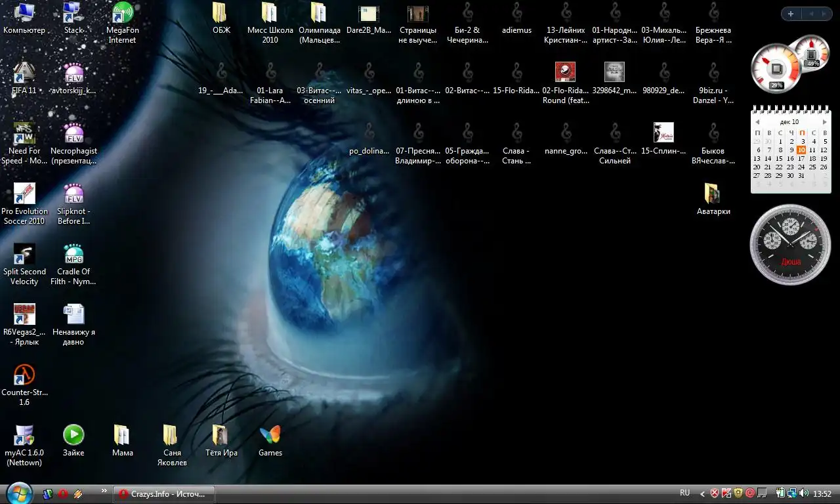The width and height of the screenshot is (840, 504).
Task: Show hidden tray icons with the arrow
Action: 702,493
